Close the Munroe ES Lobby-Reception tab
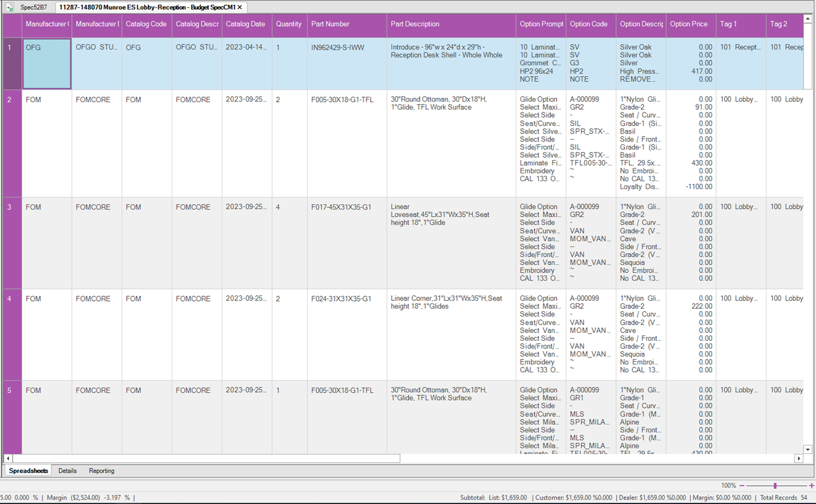The height and width of the screenshot is (504, 816). pyautogui.click(x=240, y=7)
